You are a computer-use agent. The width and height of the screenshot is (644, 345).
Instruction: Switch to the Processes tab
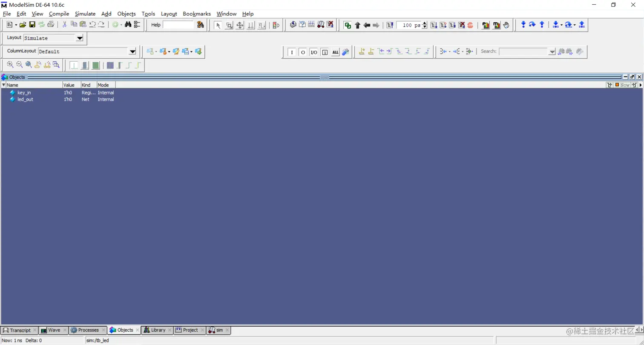click(x=88, y=330)
